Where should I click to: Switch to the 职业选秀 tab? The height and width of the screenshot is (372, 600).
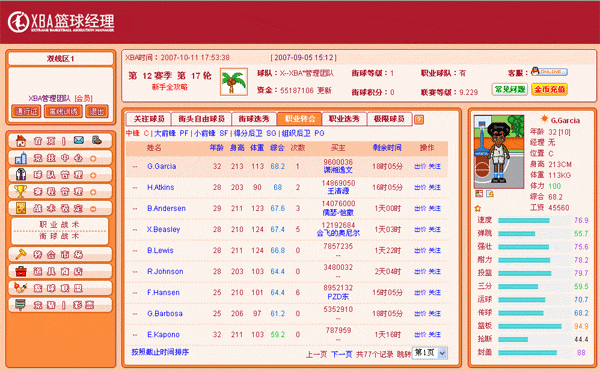pos(344,119)
